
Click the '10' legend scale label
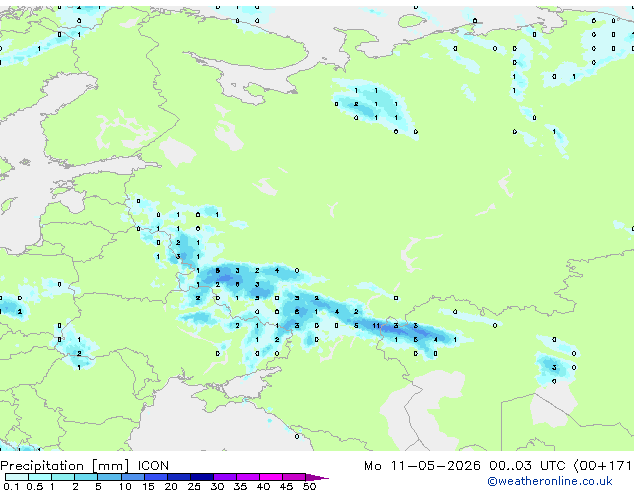tap(125, 486)
